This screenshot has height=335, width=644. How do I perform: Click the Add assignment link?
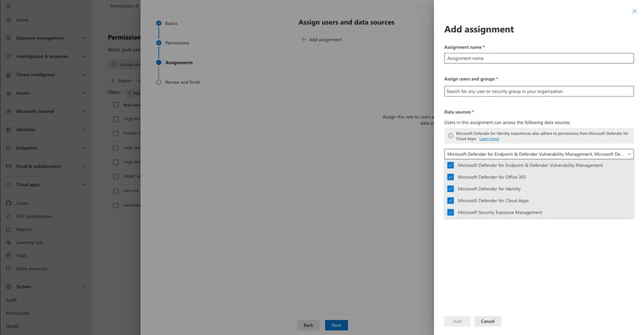click(x=325, y=40)
